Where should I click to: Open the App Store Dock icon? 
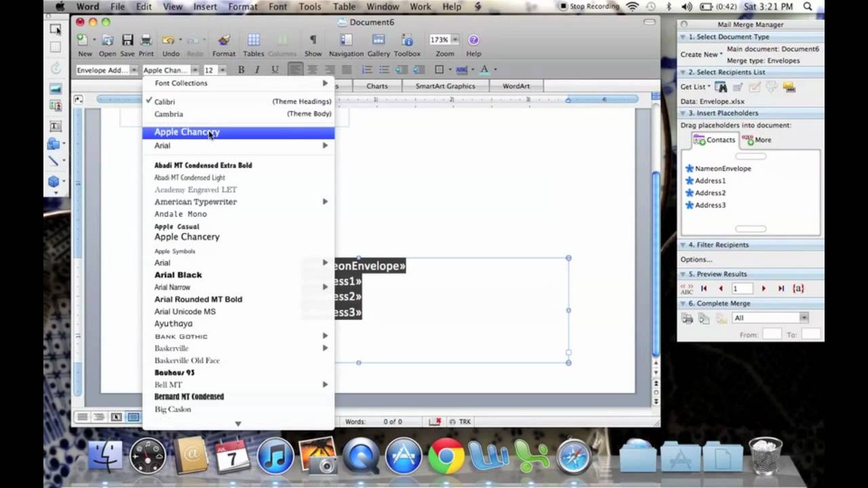tap(403, 456)
